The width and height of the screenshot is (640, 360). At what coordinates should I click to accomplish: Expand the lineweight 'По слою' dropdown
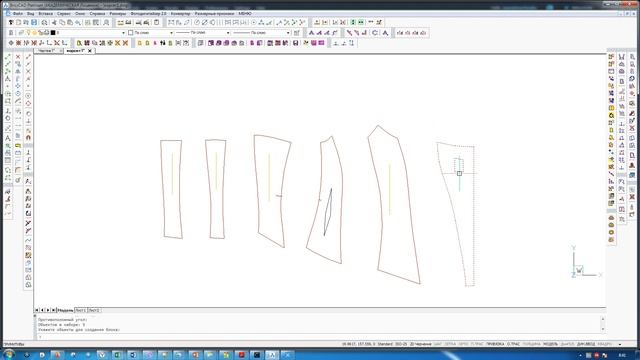[288, 33]
